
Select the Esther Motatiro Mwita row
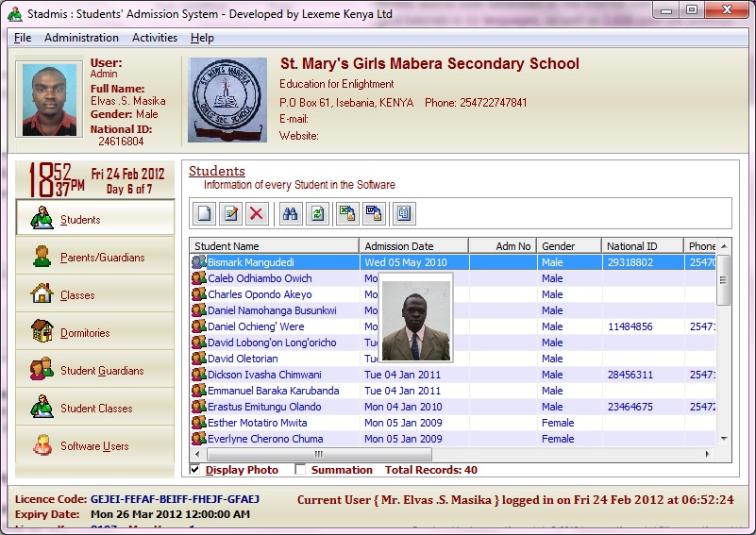tap(257, 423)
